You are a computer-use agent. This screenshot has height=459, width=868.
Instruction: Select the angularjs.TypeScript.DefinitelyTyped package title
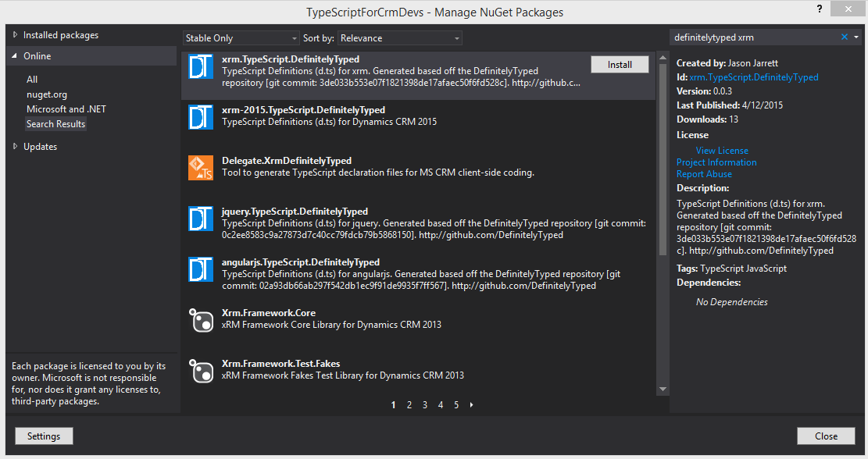tap(301, 262)
